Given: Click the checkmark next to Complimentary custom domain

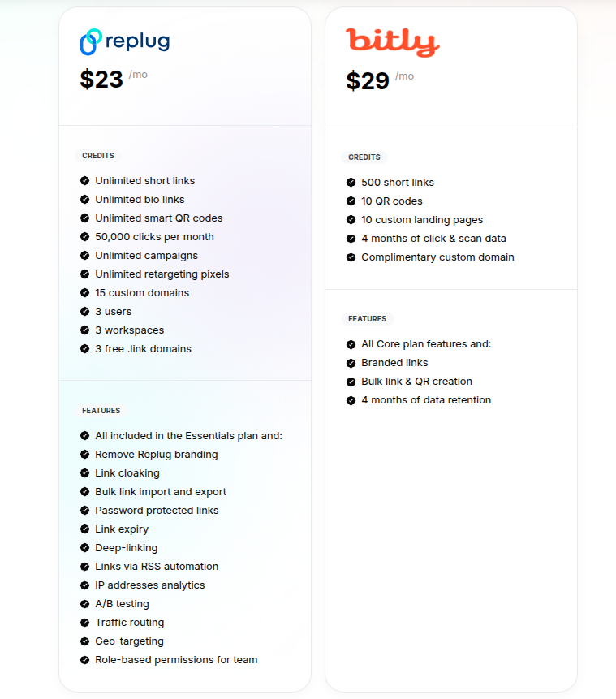Looking at the screenshot, I should pyautogui.click(x=352, y=257).
